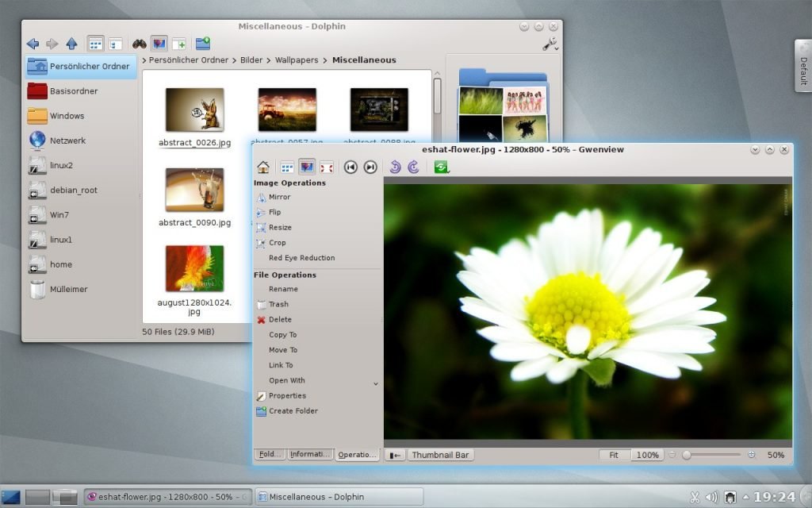Go to the previous image in Gwenview
This screenshot has height=508, width=812.
point(350,167)
